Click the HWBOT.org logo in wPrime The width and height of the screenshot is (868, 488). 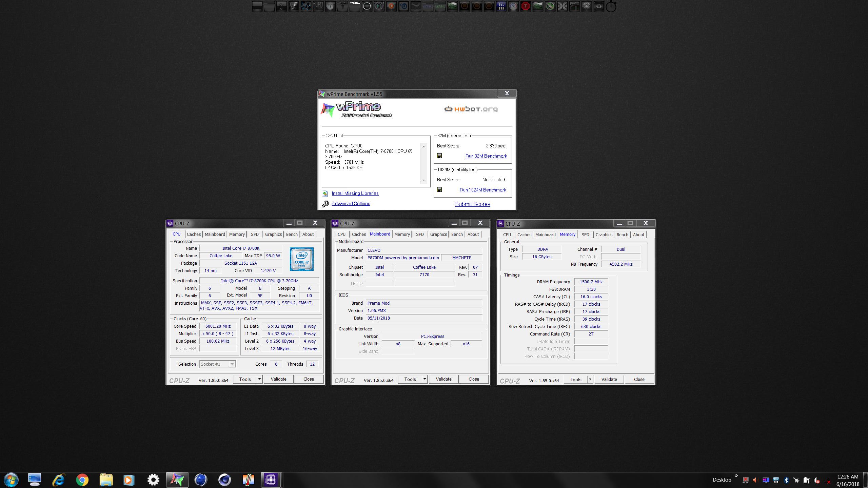pos(471,109)
